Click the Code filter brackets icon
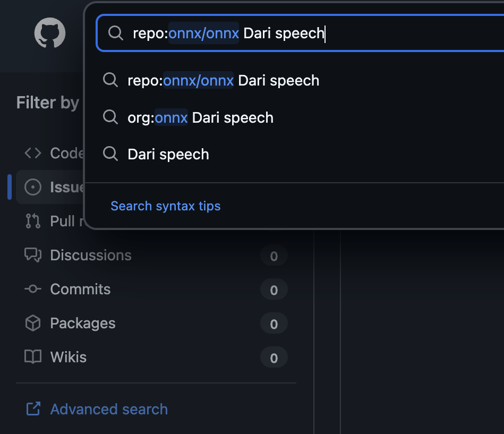This screenshot has width=504, height=434. point(33,153)
